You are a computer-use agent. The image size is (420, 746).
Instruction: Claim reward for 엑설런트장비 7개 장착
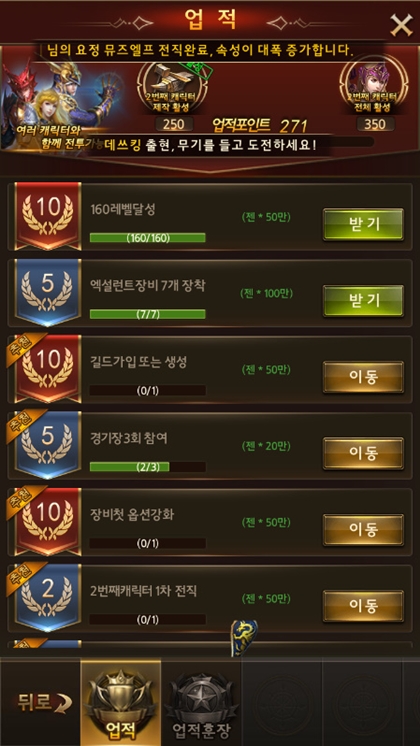(x=363, y=301)
